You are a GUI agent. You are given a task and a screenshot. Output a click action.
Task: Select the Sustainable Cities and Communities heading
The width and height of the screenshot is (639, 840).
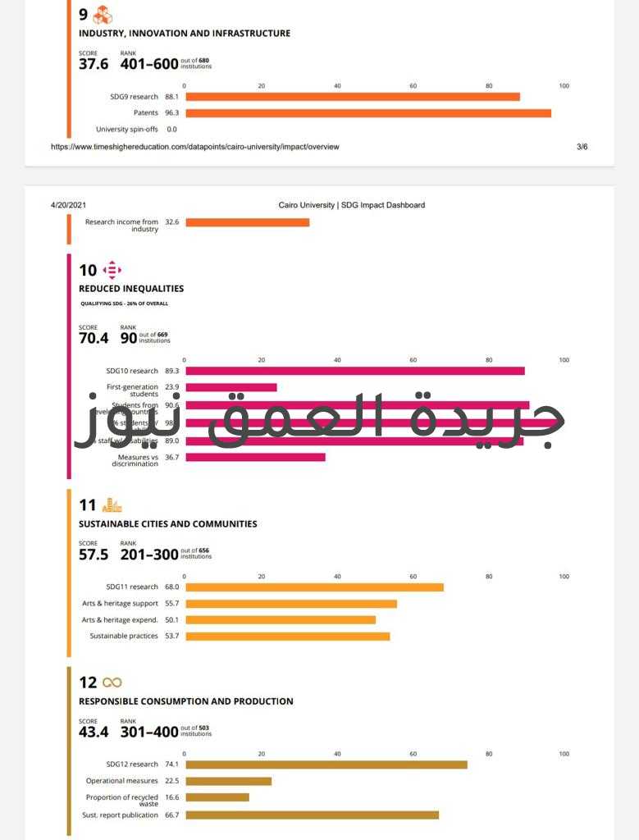tap(167, 524)
